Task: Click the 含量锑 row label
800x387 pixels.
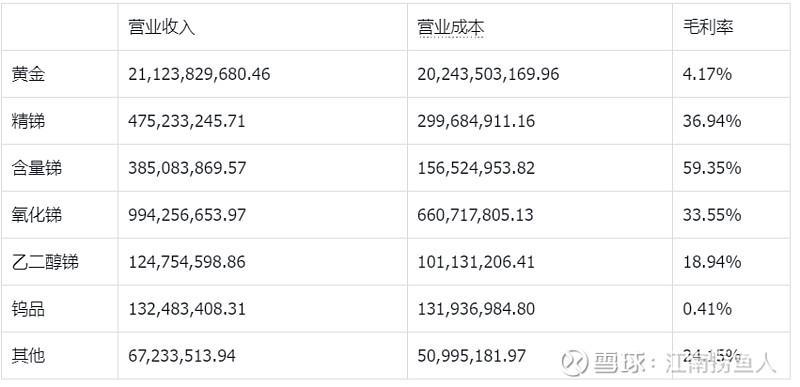Action: click(37, 168)
